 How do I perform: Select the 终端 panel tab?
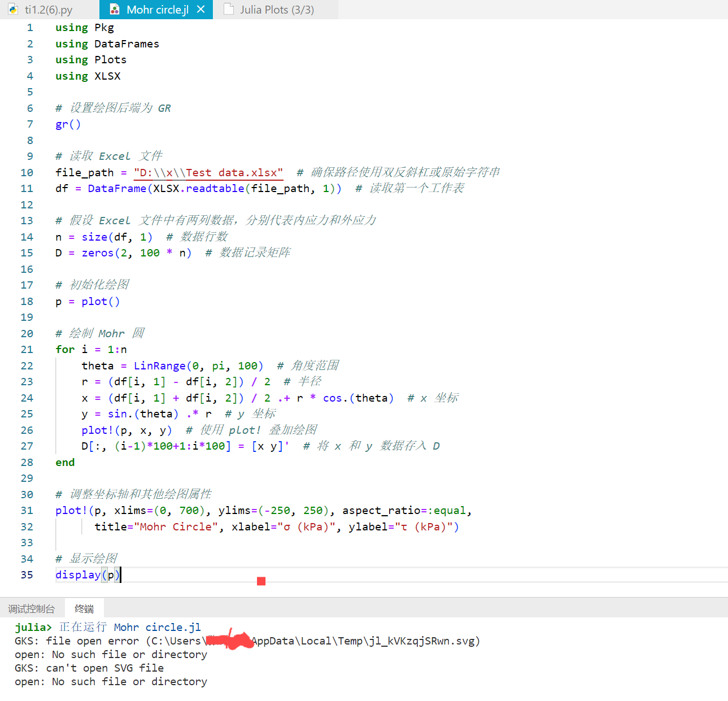coord(84,609)
